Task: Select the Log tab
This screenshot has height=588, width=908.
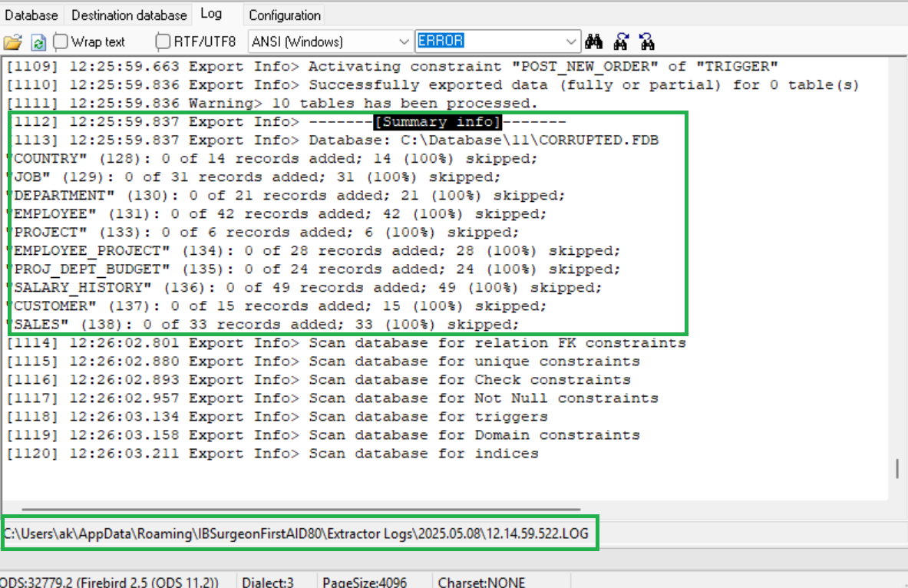Action: [211, 14]
